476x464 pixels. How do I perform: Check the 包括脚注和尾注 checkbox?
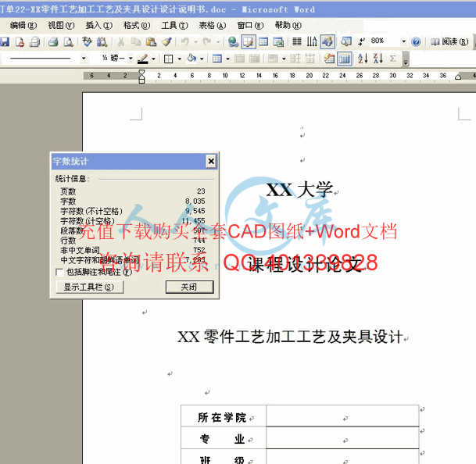tap(60, 272)
